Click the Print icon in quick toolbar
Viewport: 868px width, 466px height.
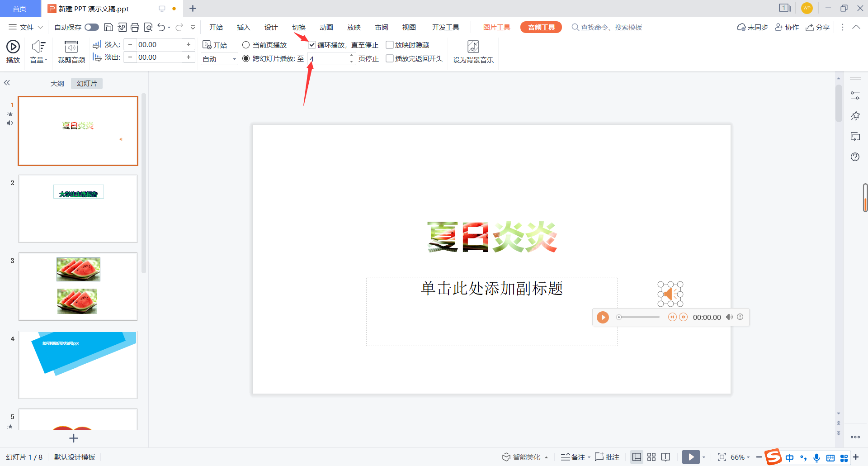point(135,27)
